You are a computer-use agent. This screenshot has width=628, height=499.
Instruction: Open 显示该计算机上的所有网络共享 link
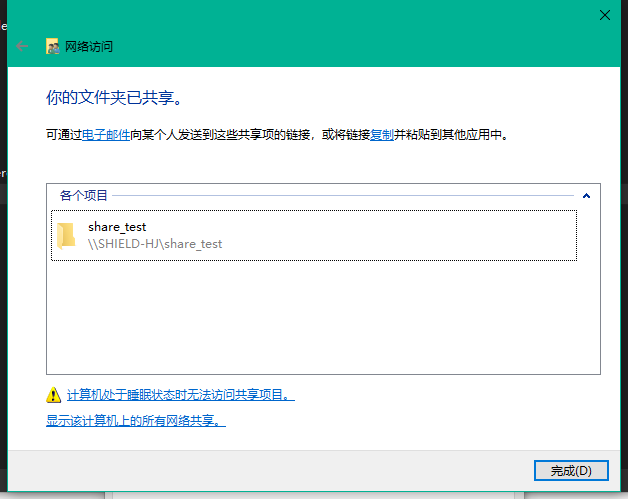(x=136, y=421)
